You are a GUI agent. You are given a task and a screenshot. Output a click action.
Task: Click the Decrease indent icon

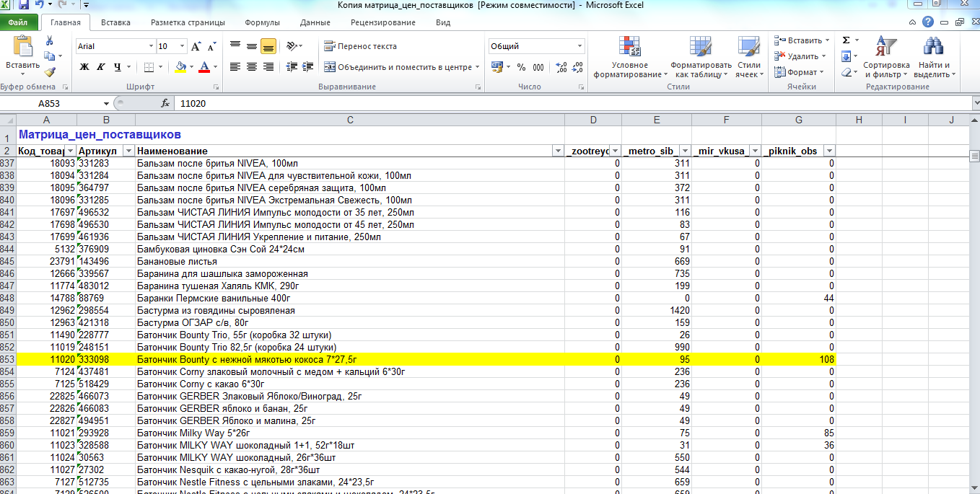tap(292, 67)
